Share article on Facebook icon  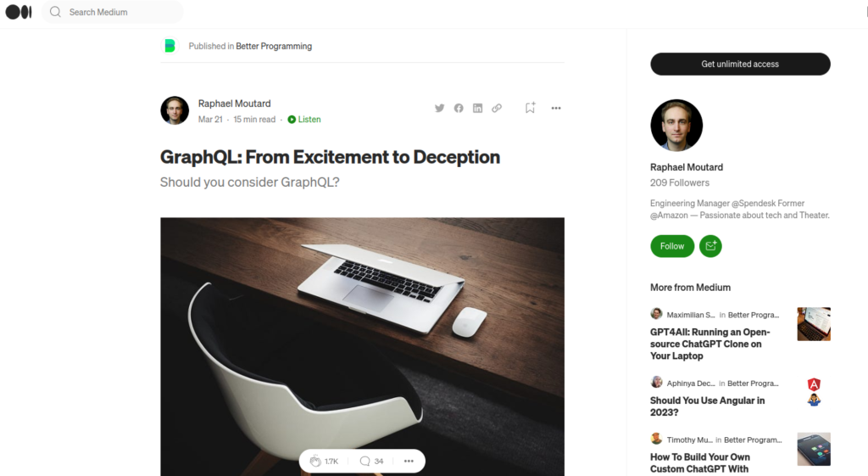[459, 108]
